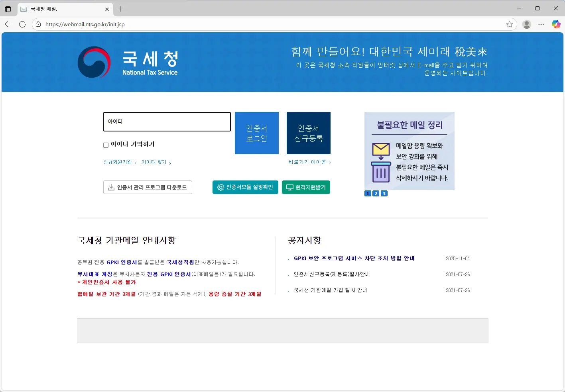
Task: Click the favorites star in the address bar
Action: [x=509, y=24]
